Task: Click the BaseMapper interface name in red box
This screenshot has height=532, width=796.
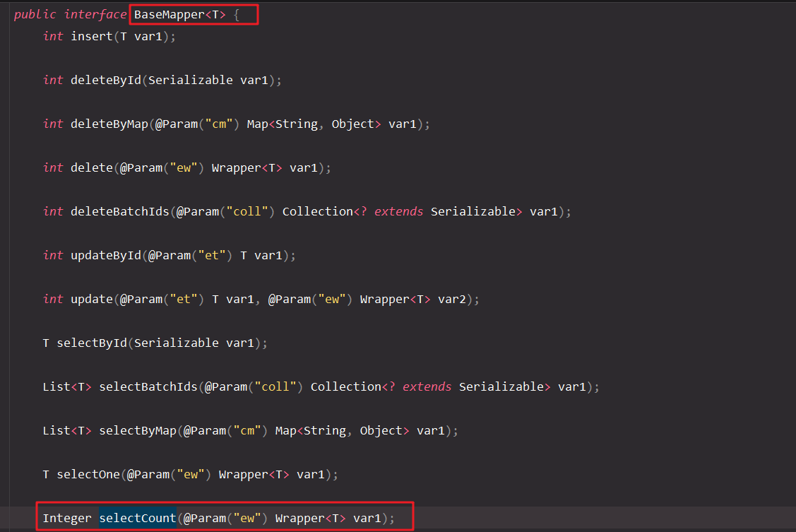Action: point(162,13)
